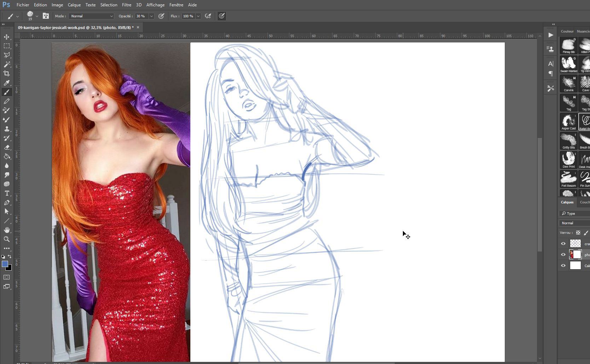
Task: Select the Color Replacement tool
Action: [7, 110]
